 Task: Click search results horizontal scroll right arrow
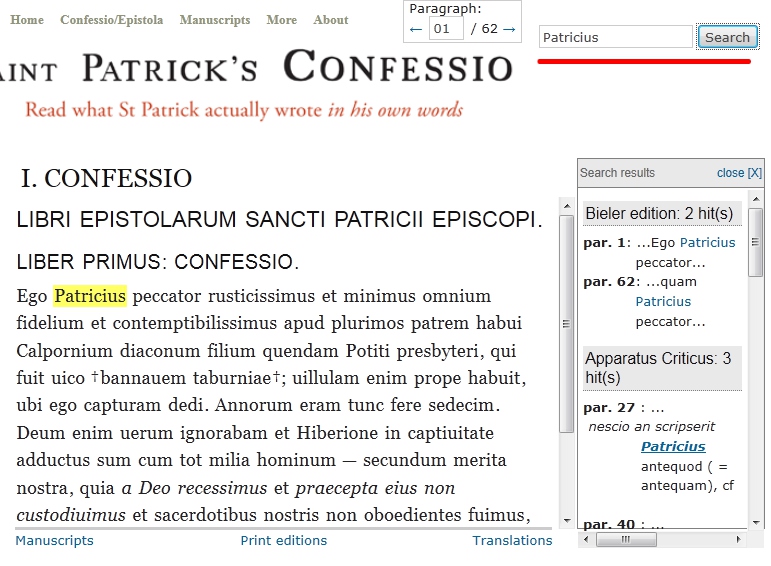(739, 539)
